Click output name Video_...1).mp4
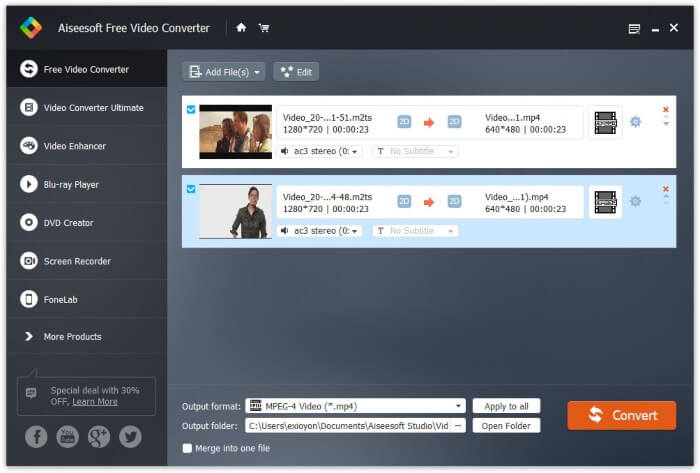The width and height of the screenshot is (700, 473). click(517, 197)
